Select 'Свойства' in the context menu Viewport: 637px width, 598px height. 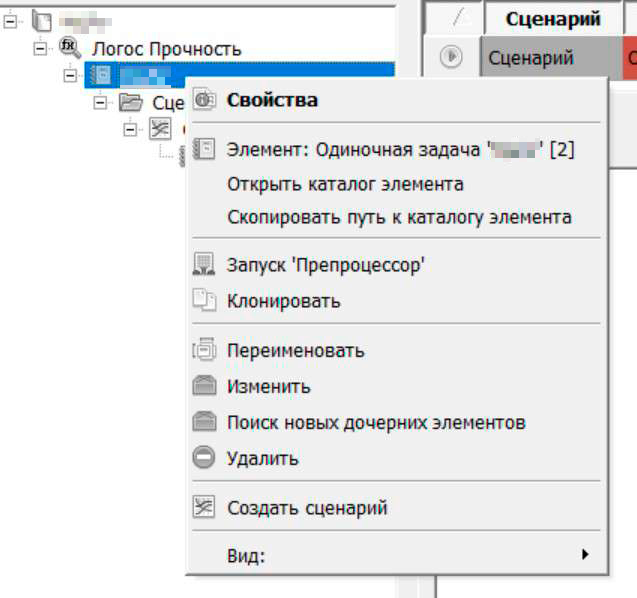pyautogui.click(x=272, y=100)
